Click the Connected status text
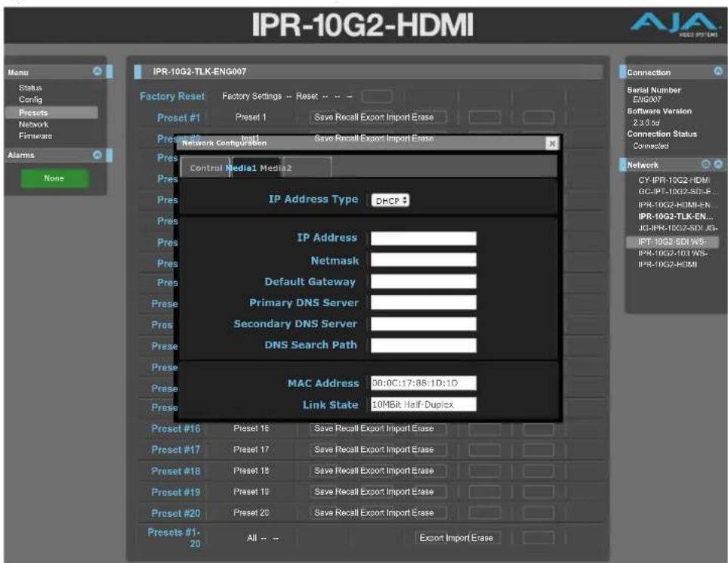The height and width of the screenshot is (563, 728). (x=650, y=146)
